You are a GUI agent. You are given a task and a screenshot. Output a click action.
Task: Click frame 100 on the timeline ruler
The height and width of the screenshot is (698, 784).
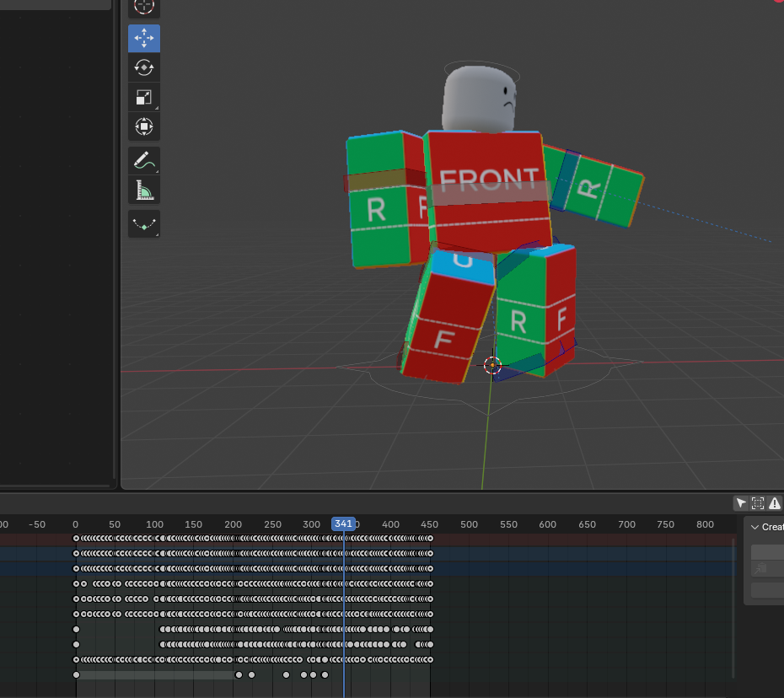[x=154, y=524]
